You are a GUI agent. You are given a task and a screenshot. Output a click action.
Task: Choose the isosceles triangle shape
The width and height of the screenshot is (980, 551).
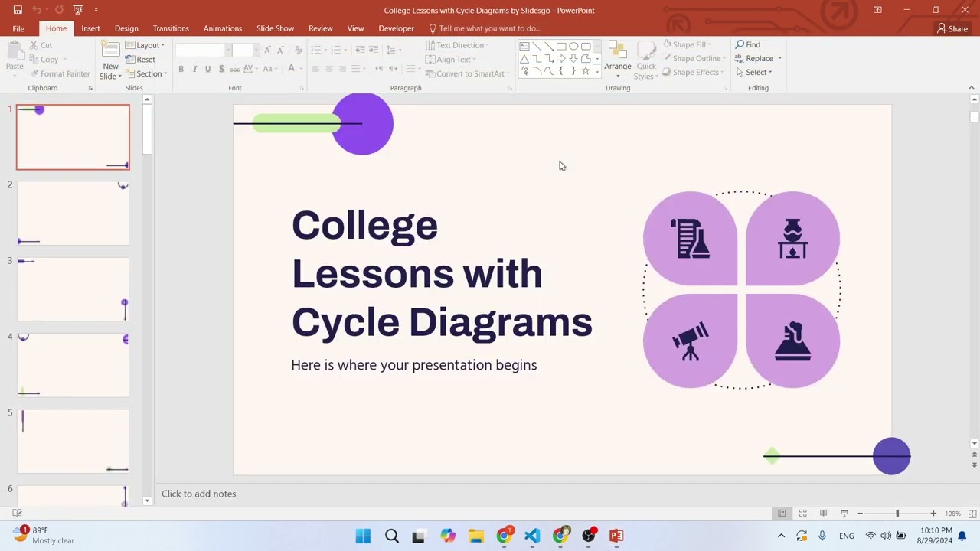(524, 59)
